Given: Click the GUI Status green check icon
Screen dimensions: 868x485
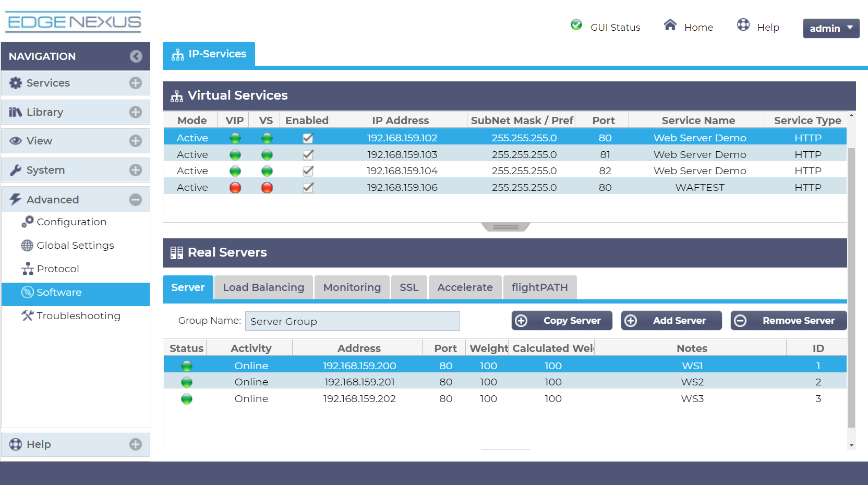Looking at the screenshot, I should click(x=576, y=25).
